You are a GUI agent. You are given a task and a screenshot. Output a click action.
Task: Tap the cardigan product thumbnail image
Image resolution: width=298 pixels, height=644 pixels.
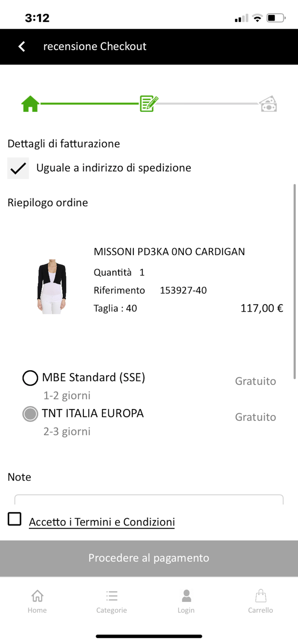(x=52, y=285)
